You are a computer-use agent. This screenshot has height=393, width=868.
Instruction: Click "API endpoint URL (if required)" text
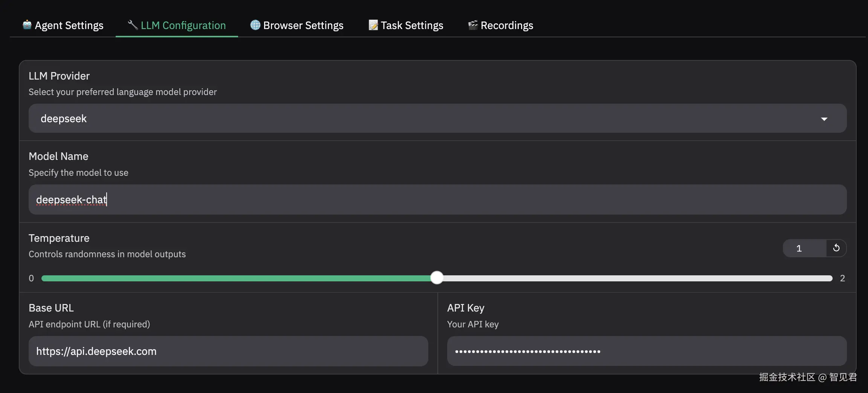click(89, 324)
